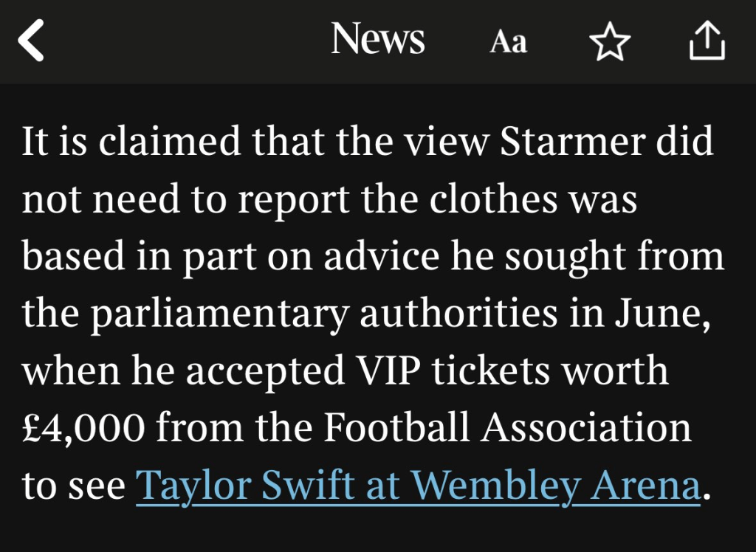The width and height of the screenshot is (756, 552).
Task: Bookmark this article with the star icon
Action: [610, 42]
